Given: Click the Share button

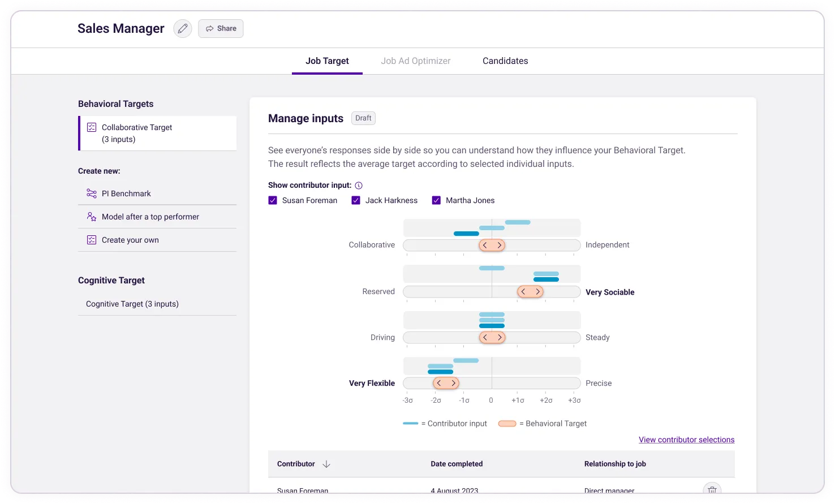Looking at the screenshot, I should pos(221,28).
